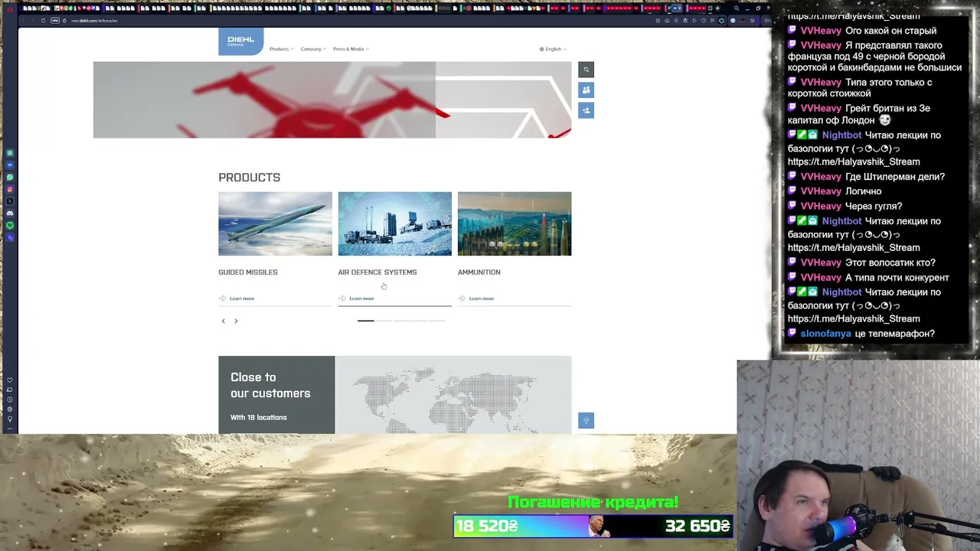Open the website search icon button
Image resolution: width=980 pixels, height=551 pixels.
[586, 70]
